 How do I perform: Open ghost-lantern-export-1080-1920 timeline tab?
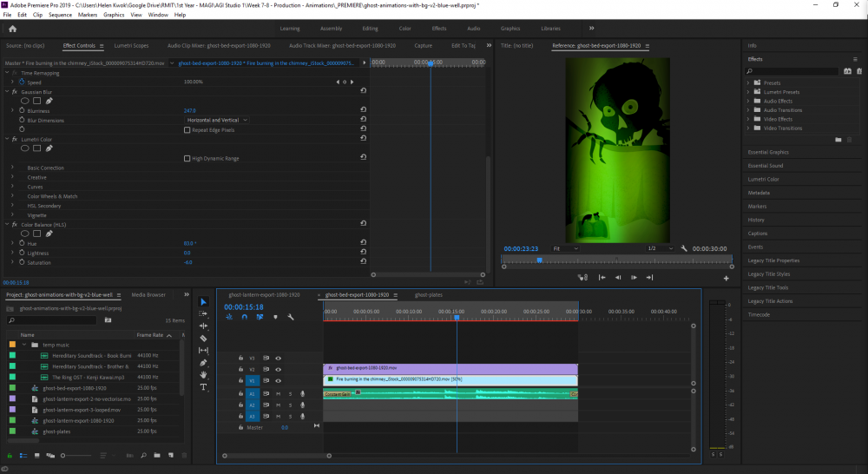click(x=264, y=295)
